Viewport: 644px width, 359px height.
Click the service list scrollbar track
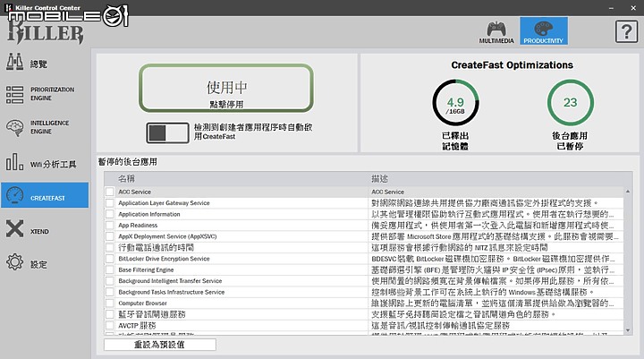pos(628,261)
